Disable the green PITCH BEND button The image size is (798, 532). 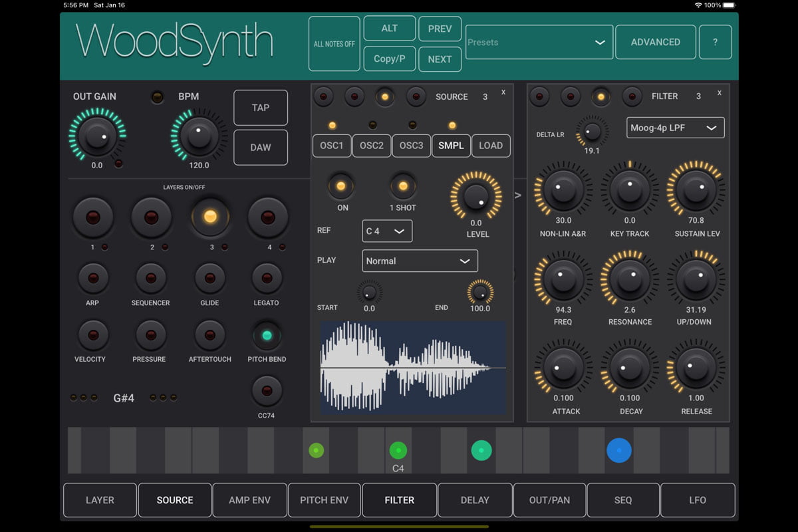pos(267,335)
